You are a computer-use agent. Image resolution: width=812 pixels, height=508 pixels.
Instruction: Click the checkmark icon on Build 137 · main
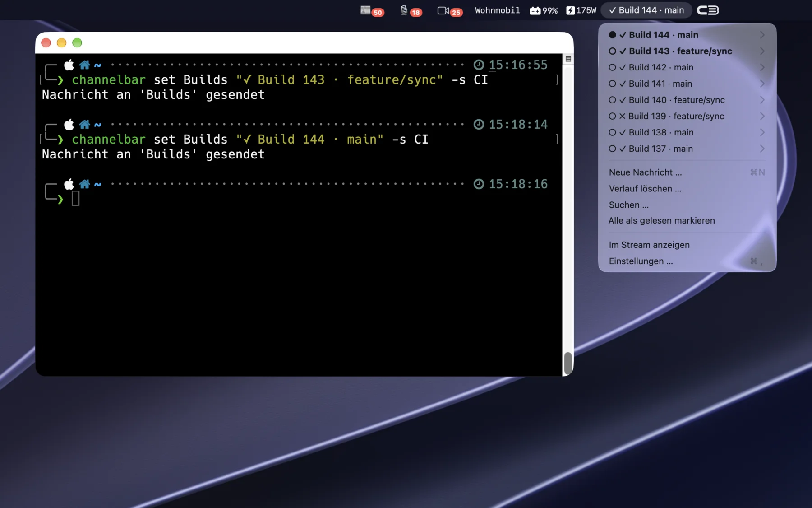pyautogui.click(x=623, y=149)
